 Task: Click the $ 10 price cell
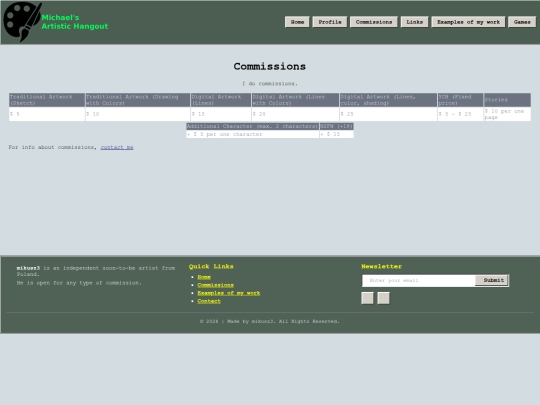click(138, 114)
